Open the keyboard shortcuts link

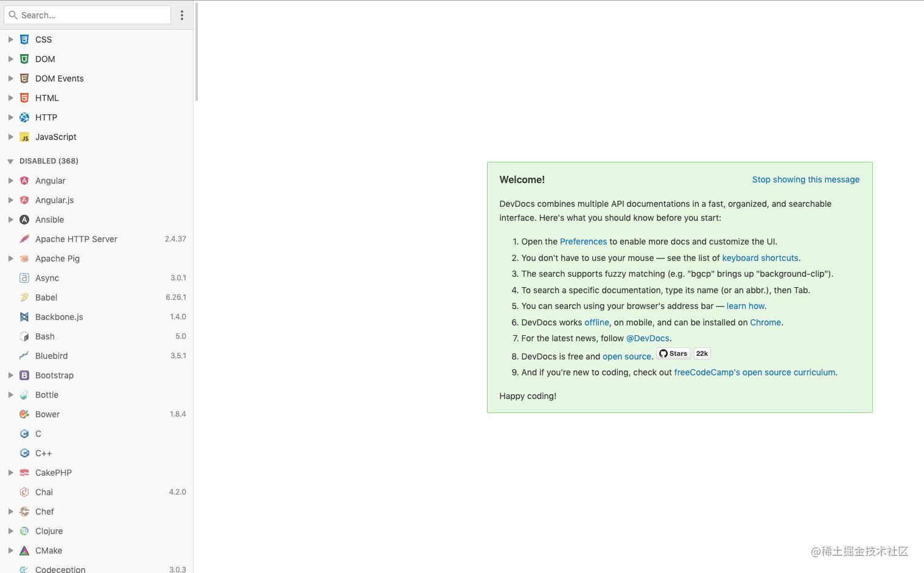pyautogui.click(x=760, y=258)
